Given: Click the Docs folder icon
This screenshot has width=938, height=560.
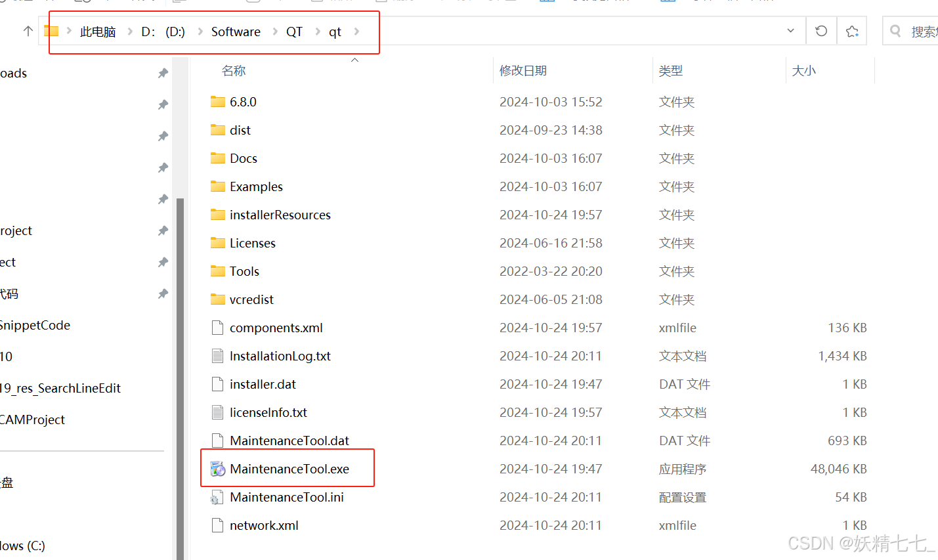Looking at the screenshot, I should click(x=218, y=158).
